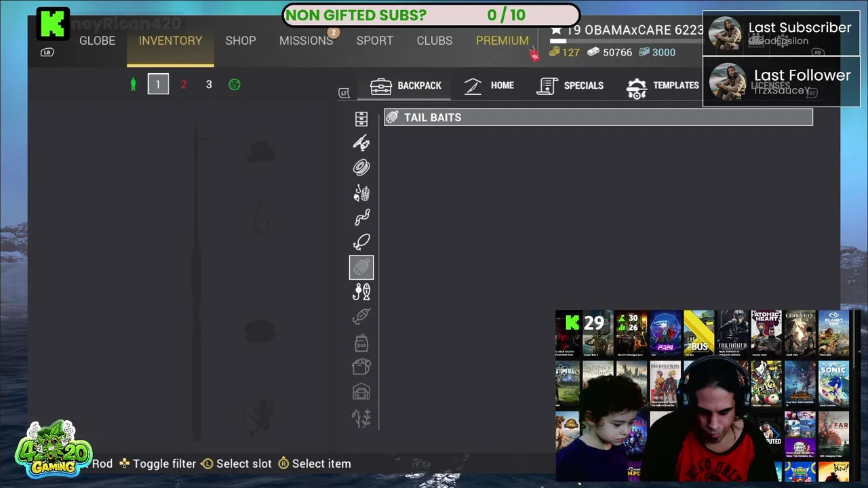
Task: Select the bobber and hook category icon
Action: coord(361,292)
